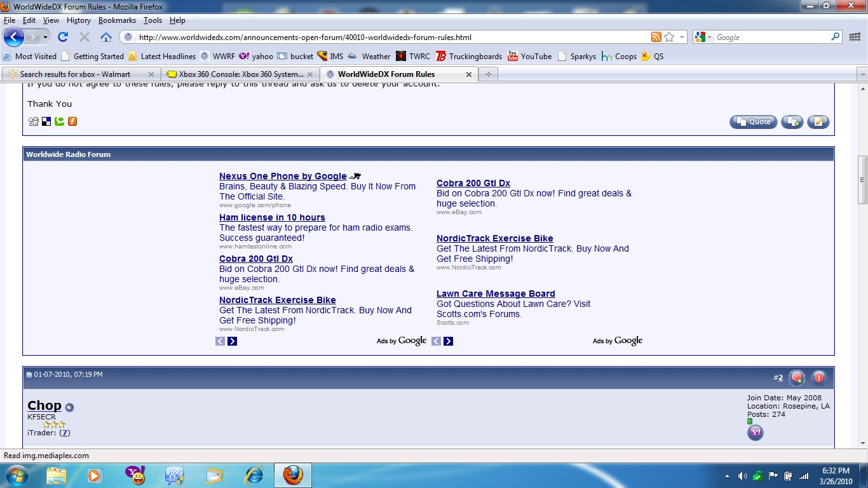Open the Ham license in 10 hours link
This screenshot has width=868, height=488.
[272, 217]
